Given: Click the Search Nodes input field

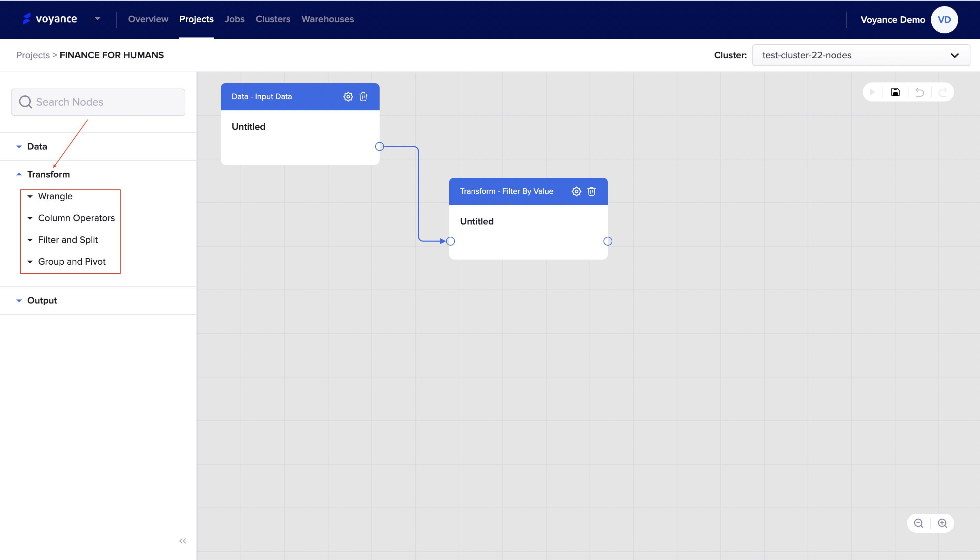Looking at the screenshot, I should tap(98, 102).
